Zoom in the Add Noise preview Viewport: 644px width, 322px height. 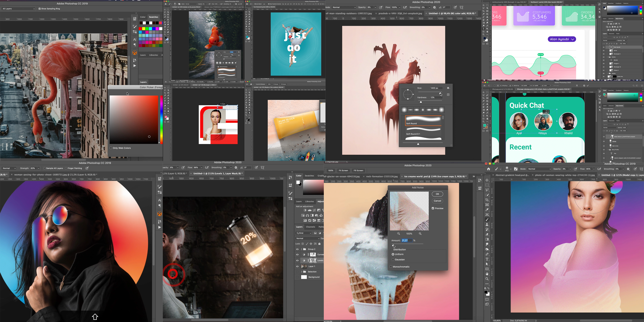tap(420, 234)
